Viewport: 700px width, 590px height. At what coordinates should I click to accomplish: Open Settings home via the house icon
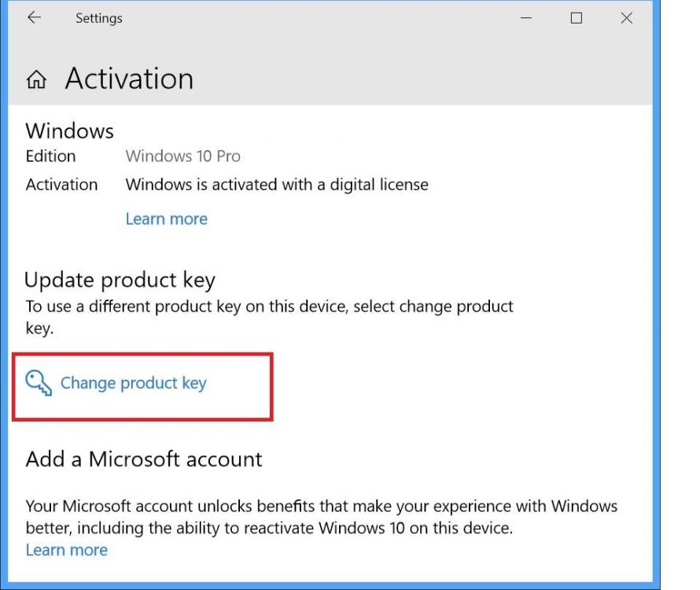(36, 79)
